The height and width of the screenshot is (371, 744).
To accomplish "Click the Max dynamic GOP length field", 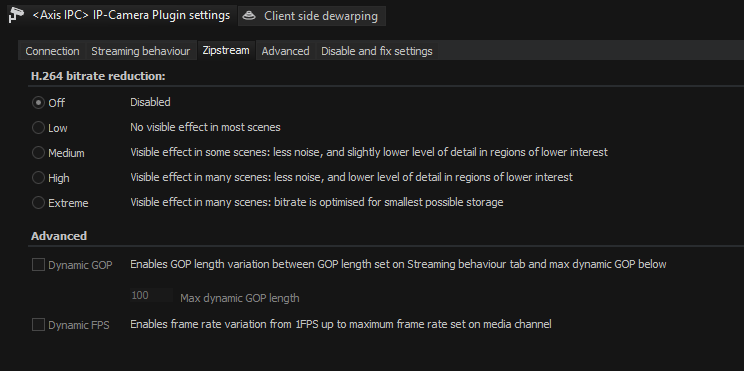I will point(151,296).
